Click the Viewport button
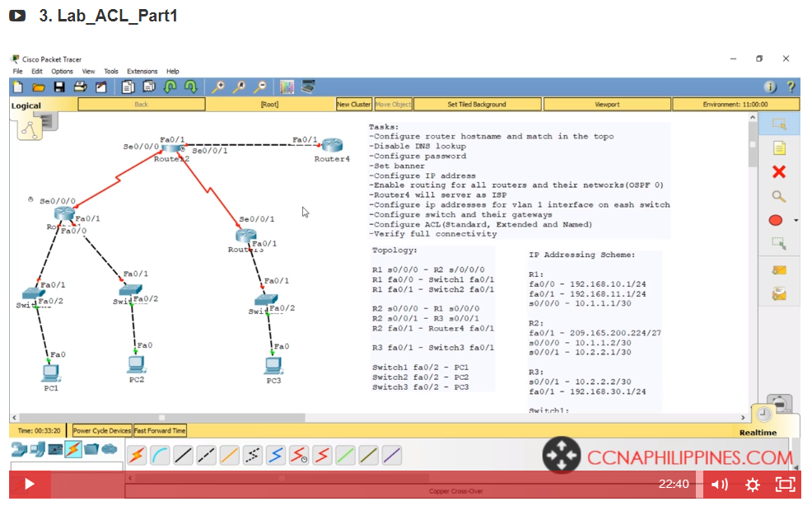Screen dimensions: 812x506 click(607, 104)
